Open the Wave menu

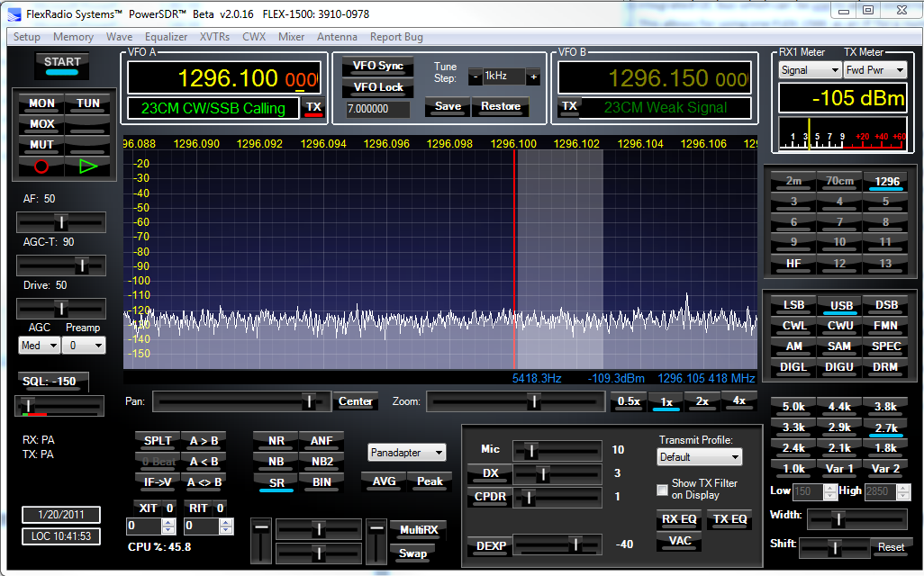(119, 37)
